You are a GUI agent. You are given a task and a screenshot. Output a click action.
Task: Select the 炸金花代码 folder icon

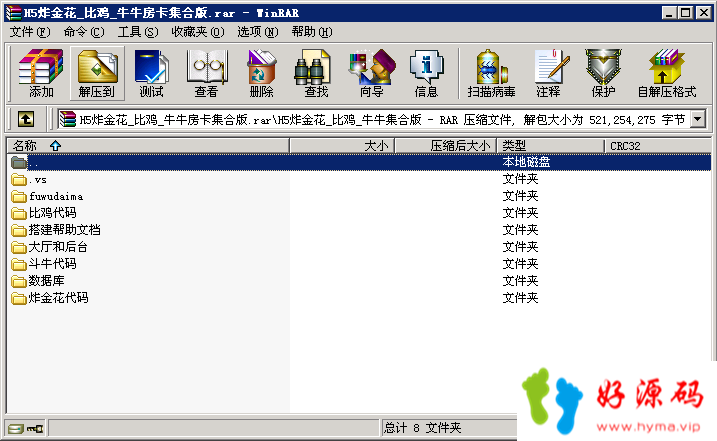[x=19, y=298]
